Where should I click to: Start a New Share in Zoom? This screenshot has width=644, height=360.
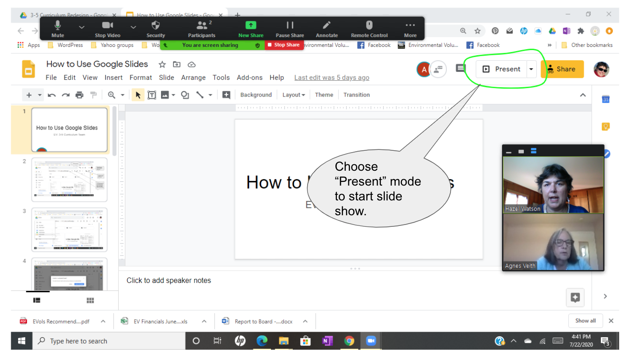(251, 28)
